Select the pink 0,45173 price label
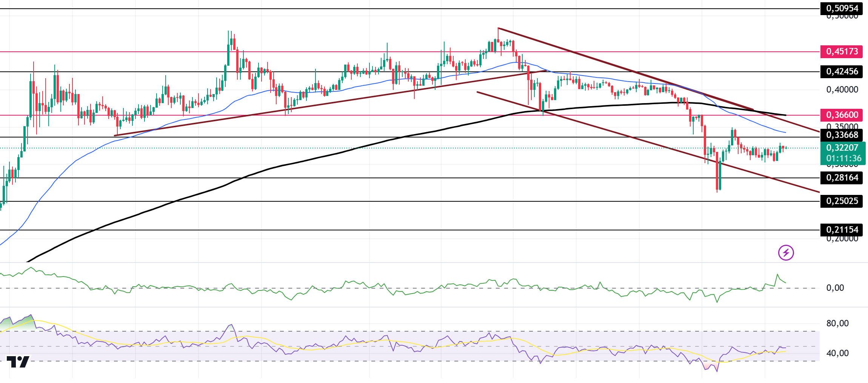This screenshot has height=383, width=868. click(842, 51)
